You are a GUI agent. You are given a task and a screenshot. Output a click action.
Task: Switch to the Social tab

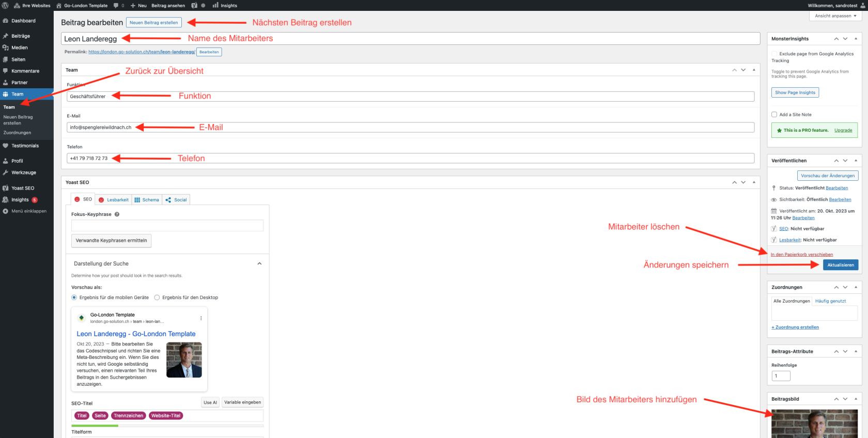176,200
